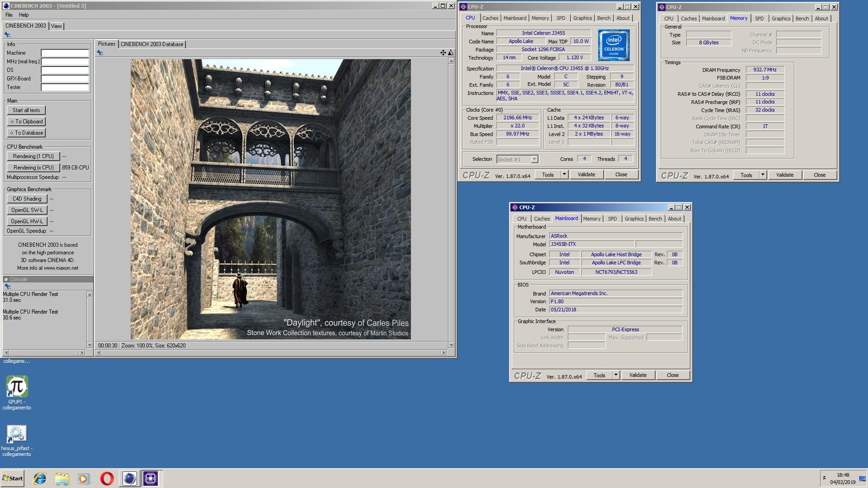This screenshot has width=868, height=488.
Task: Open Opera browser from the taskbar
Action: pos(107,479)
